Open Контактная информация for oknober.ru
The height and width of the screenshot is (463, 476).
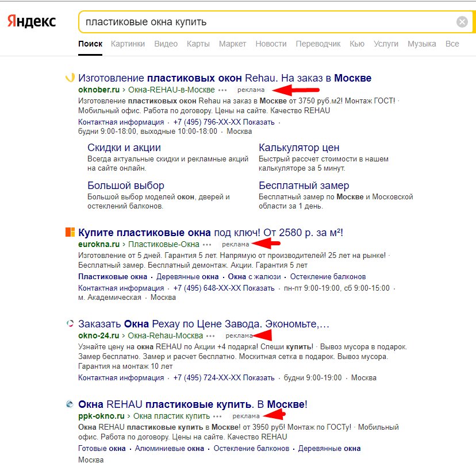click(x=121, y=122)
